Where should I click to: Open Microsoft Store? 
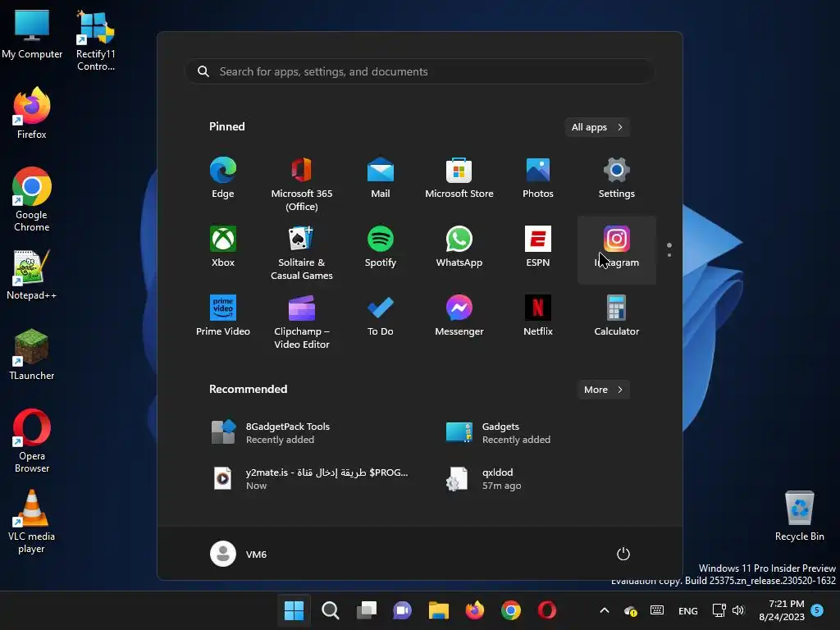coord(459,179)
